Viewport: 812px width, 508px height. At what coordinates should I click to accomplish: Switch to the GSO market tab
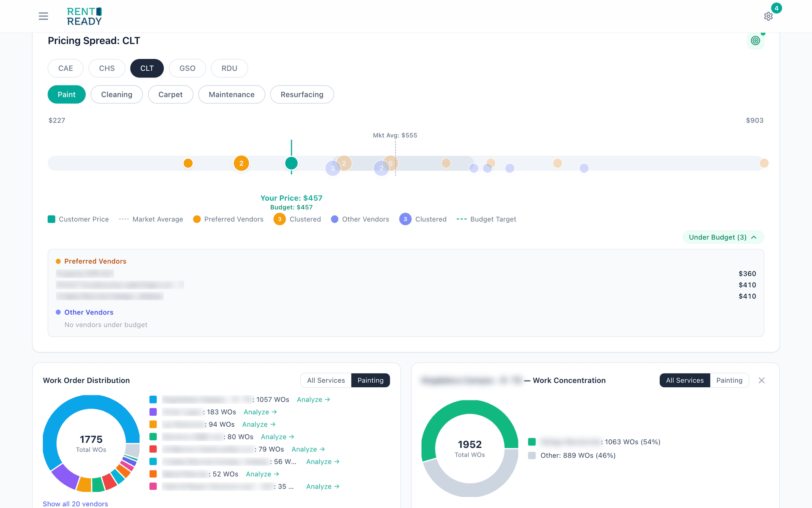pyautogui.click(x=187, y=68)
